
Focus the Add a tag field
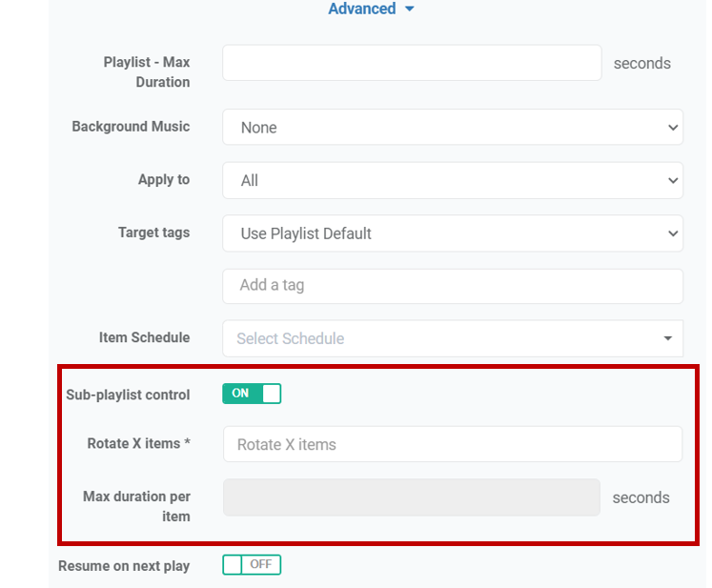452,286
